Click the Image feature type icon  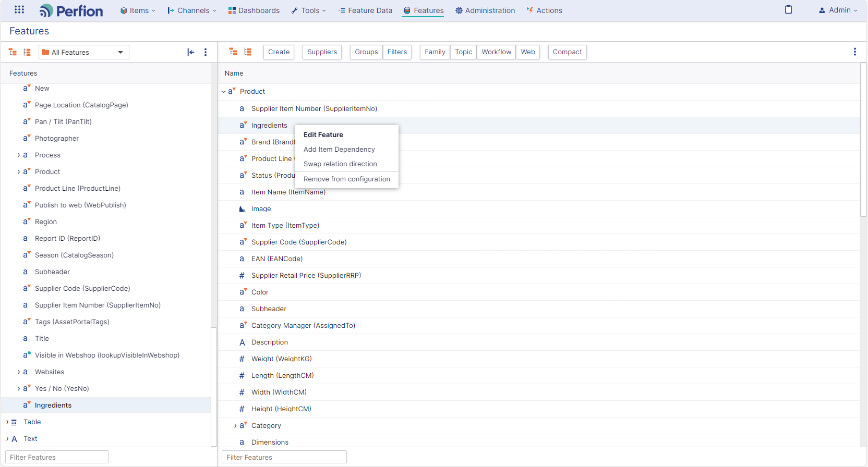242,209
